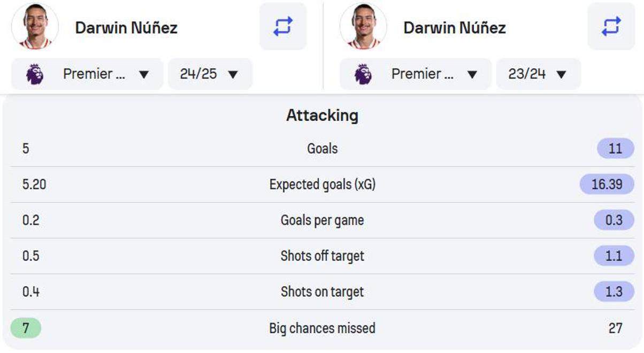Click the right Premier League logo icon
Screen dimensions: 644x353
[x=363, y=74]
